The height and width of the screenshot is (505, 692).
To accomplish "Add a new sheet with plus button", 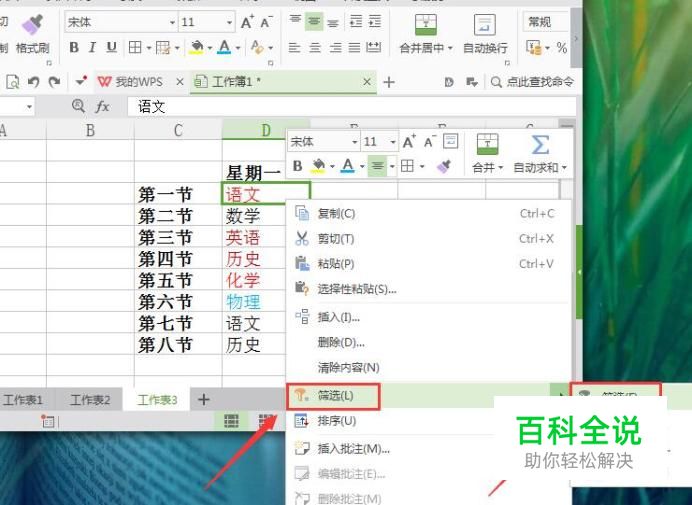I will coord(203,399).
